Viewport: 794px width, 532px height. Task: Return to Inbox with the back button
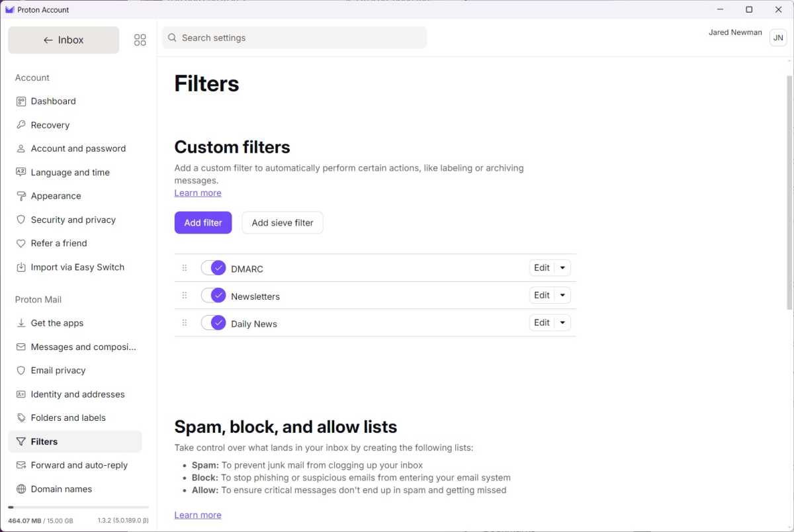(64, 40)
